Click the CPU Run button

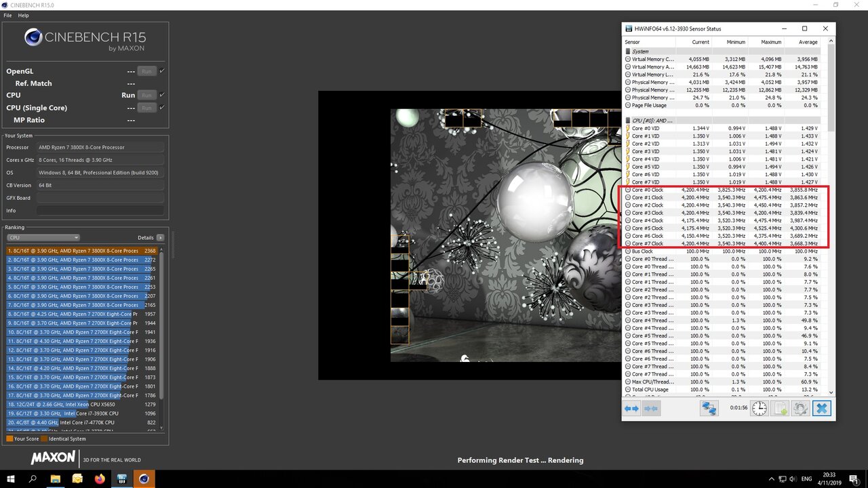(146, 95)
